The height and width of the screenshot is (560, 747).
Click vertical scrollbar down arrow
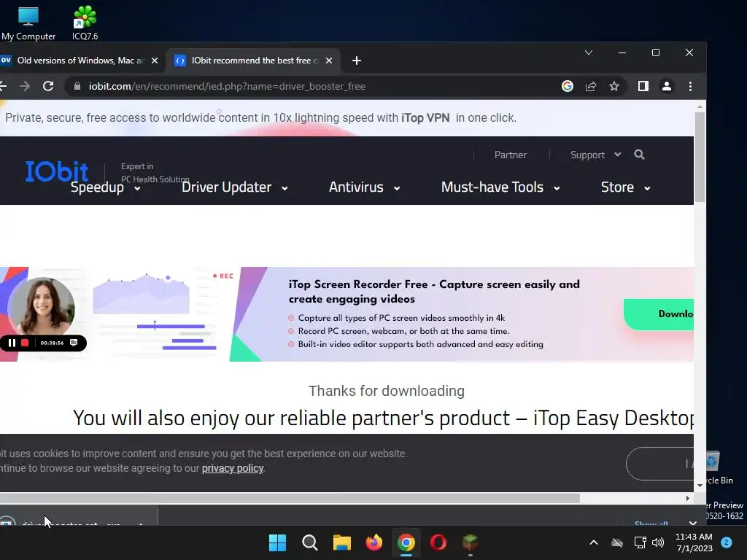coord(700,485)
